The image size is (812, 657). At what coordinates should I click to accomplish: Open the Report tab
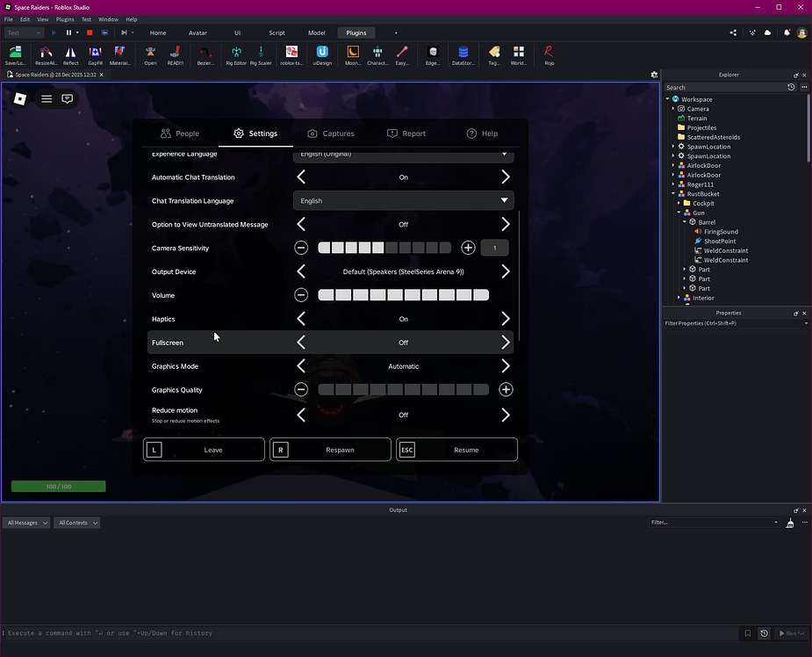406,134
